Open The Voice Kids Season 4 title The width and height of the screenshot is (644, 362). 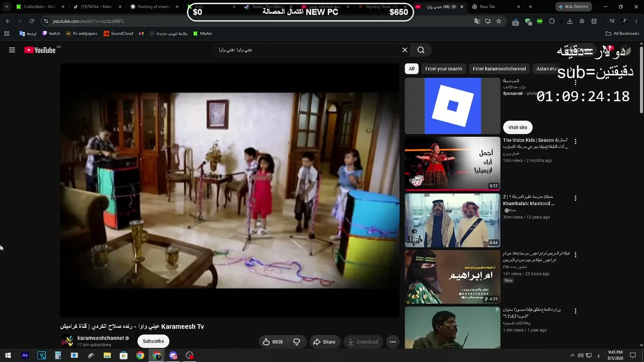(535, 143)
